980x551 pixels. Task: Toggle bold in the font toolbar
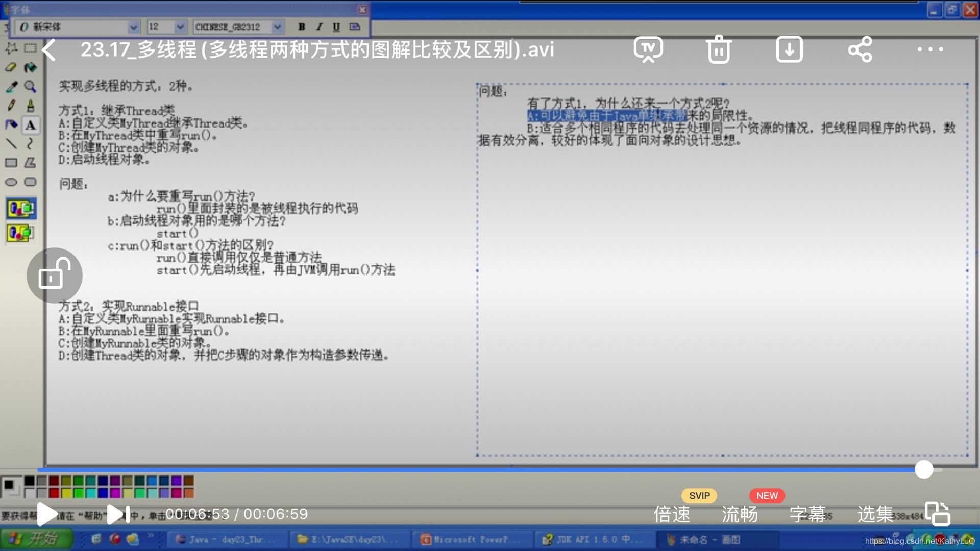302,27
